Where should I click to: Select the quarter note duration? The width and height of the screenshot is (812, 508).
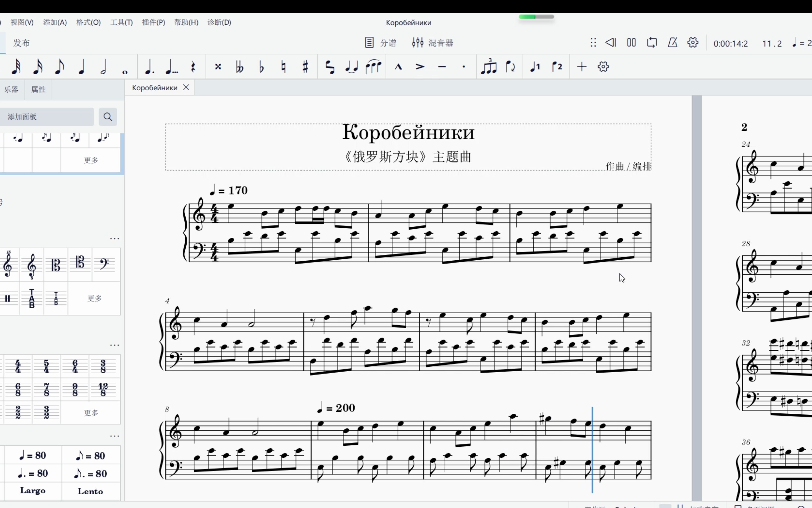tap(82, 67)
